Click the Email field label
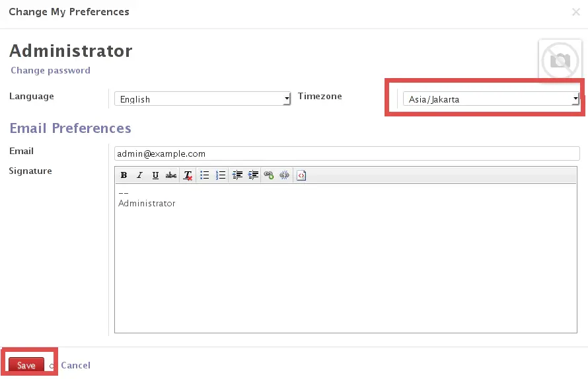588x379 pixels. point(21,151)
